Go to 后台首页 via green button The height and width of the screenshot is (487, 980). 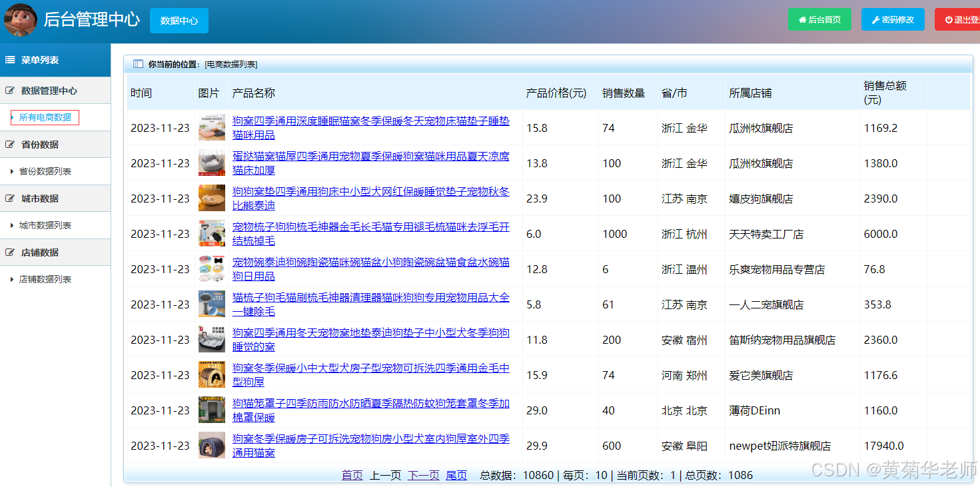pyautogui.click(x=819, y=19)
